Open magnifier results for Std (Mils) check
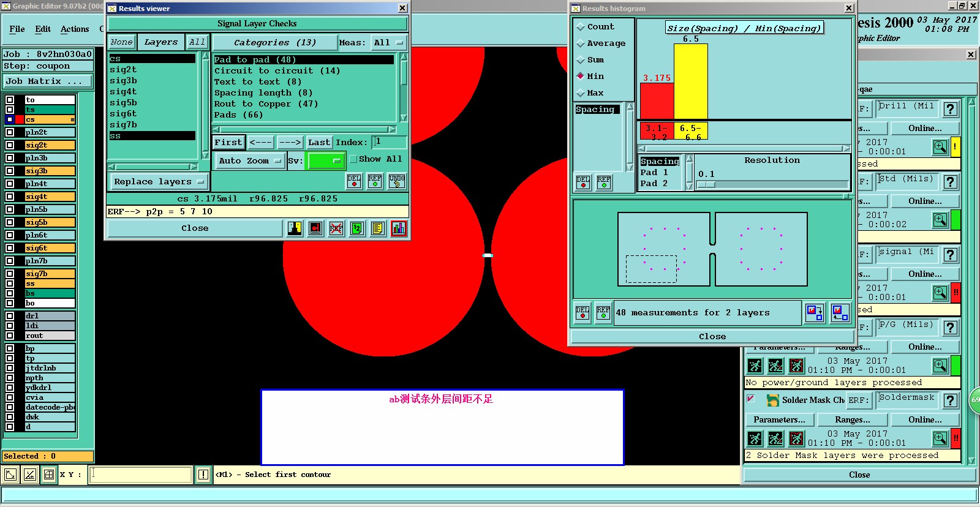The width and height of the screenshot is (980, 507). pyautogui.click(x=940, y=220)
